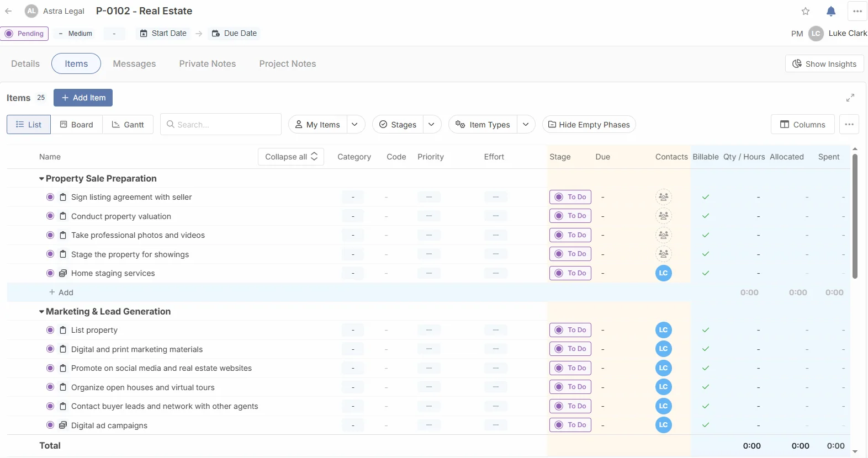This screenshot has height=458, width=868.
Task: Collapse Property Sale Preparation phase
Action: [41, 179]
